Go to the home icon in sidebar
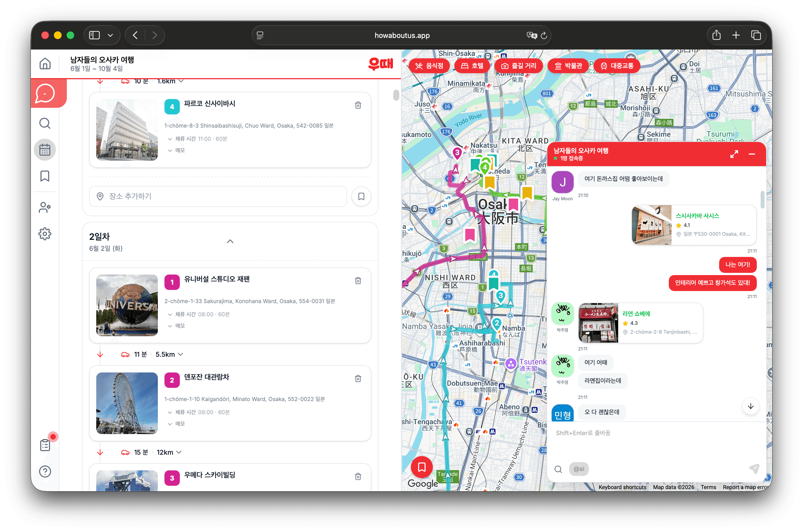Image resolution: width=803 pixels, height=532 pixels. [45, 64]
